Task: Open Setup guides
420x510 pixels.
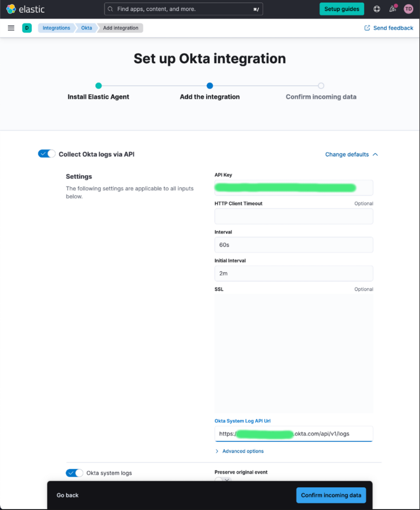Action: [342, 9]
